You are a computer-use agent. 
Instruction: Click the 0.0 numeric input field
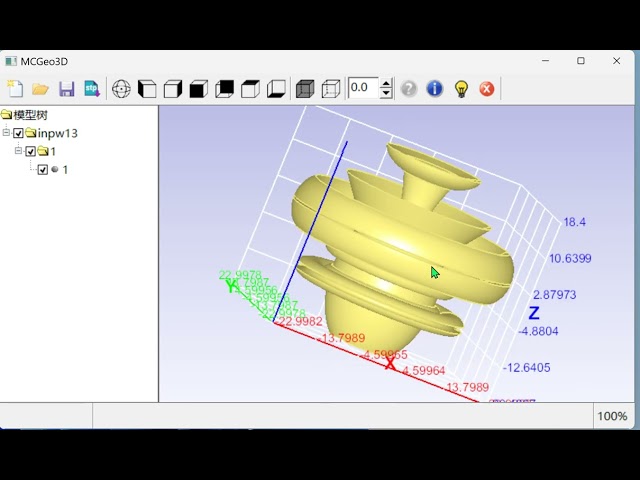[x=363, y=88]
